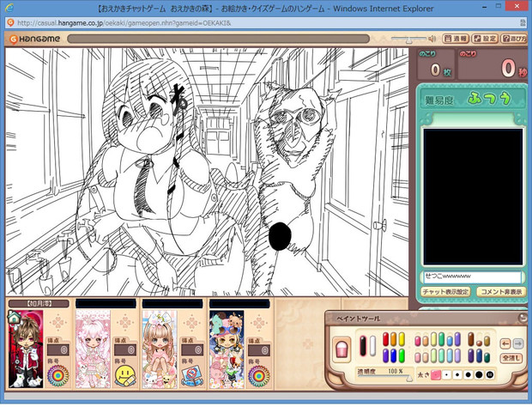Click the chat text input field

(x=471, y=277)
